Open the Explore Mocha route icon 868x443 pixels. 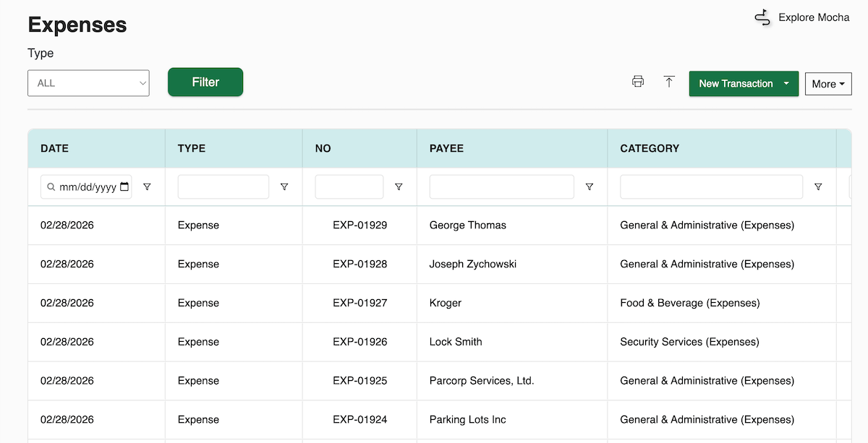click(762, 17)
